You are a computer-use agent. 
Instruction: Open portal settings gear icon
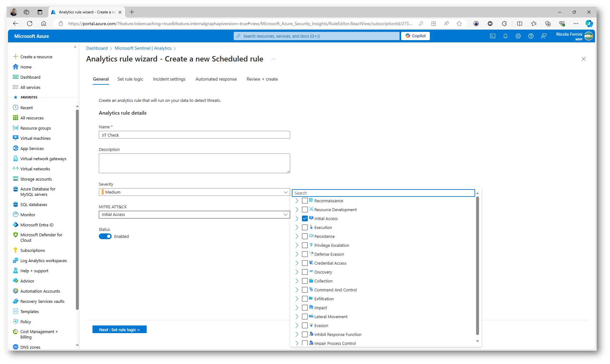[x=518, y=36]
